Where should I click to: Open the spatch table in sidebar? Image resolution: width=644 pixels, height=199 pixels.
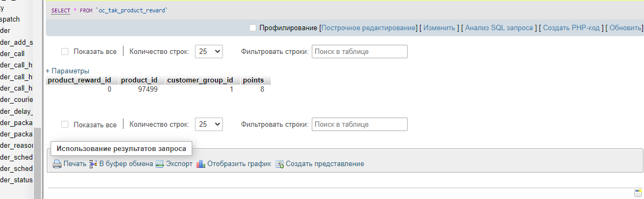coord(10,19)
